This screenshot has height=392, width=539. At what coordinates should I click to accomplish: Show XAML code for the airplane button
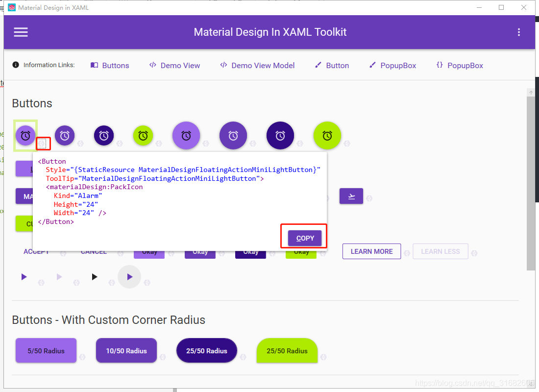pos(369,198)
